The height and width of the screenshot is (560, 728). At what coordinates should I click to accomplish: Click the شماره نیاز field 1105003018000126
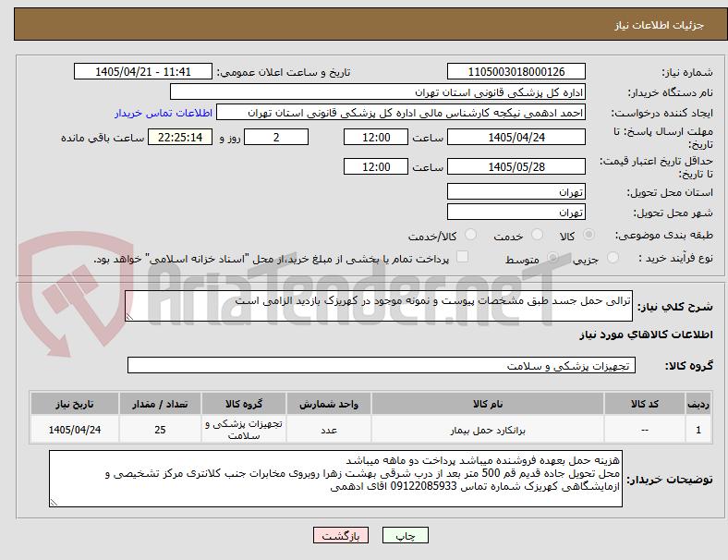pos(516,71)
